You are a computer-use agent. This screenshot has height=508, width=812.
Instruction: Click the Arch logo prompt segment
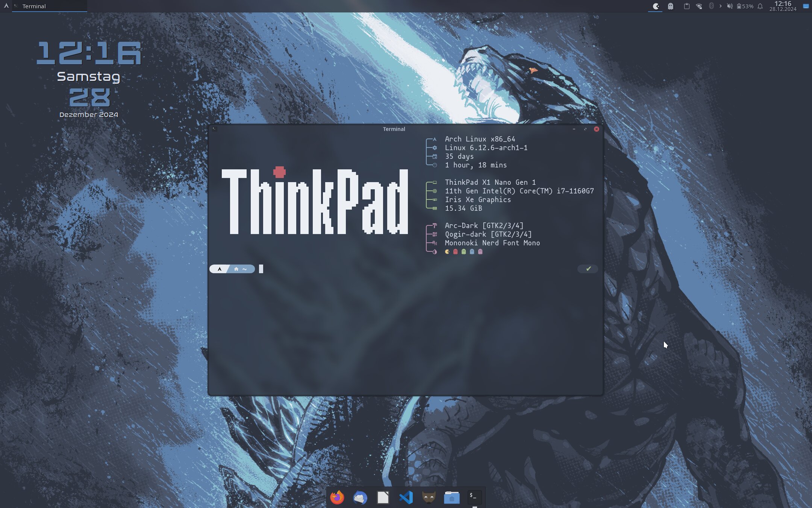(x=220, y=269)
